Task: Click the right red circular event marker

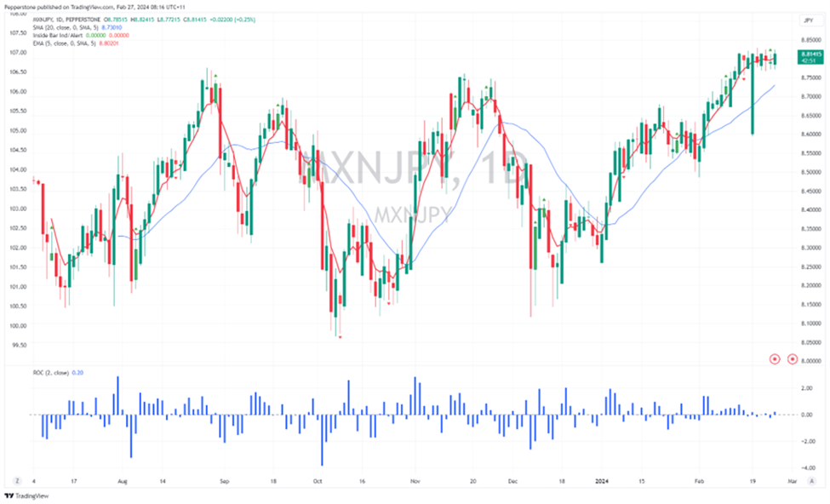Action: click(793, 359)
